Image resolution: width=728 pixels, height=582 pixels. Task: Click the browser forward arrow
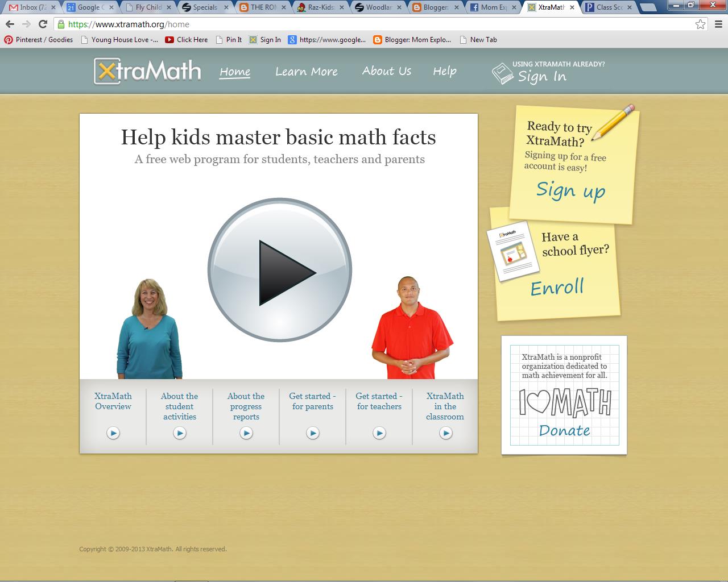(x=26, y=24)
